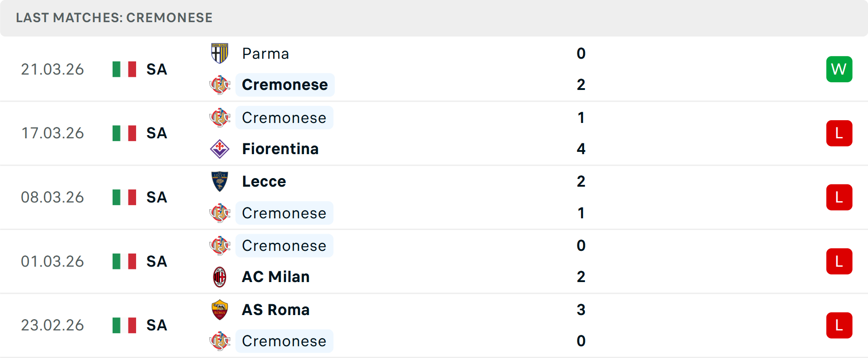
Task: Click the Fiorentina team name
Action: [x=280, y=148]
